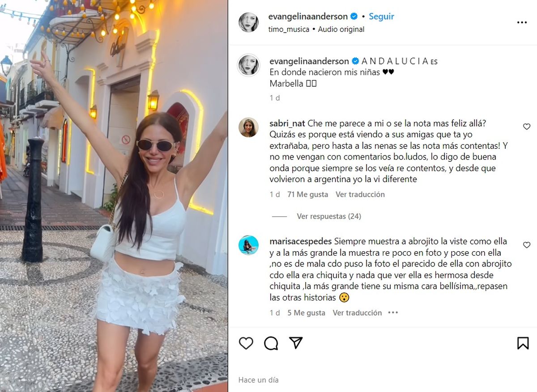This screenshot has height=392, width=537.
Task: Open the timo_musica audio link
Action: (289, 29)
